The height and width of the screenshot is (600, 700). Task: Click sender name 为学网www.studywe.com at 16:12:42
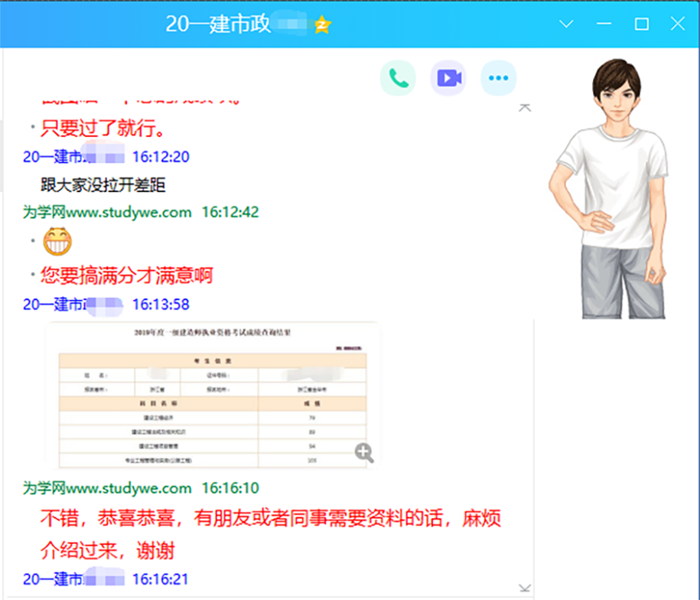click(107, 212)
